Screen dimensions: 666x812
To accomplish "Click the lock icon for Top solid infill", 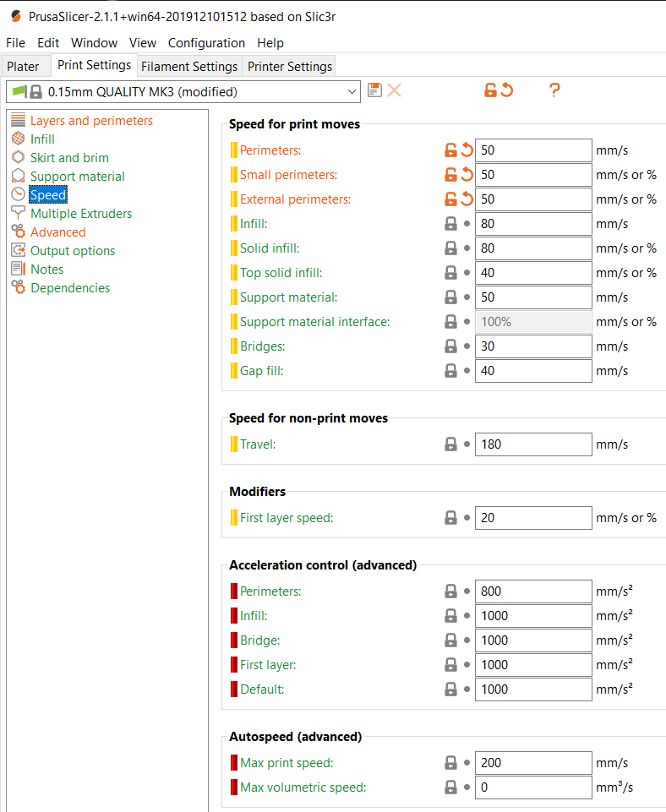I will pos(450,272).
